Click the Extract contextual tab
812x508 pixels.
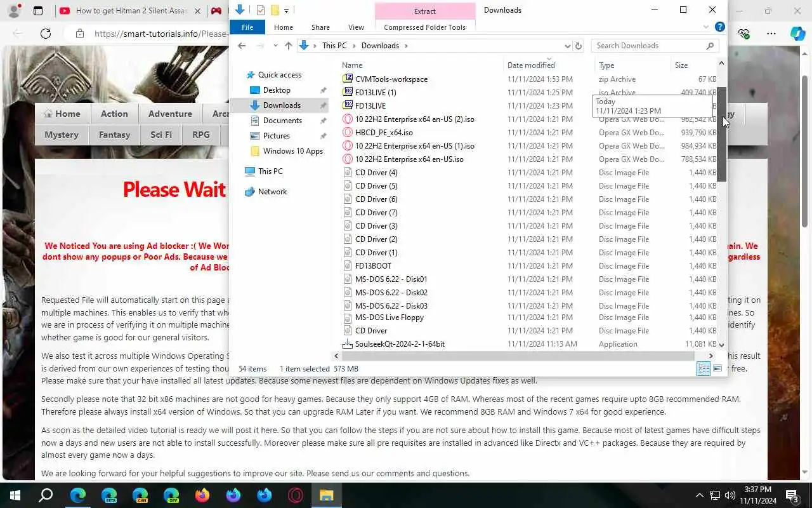pos(425,11)
